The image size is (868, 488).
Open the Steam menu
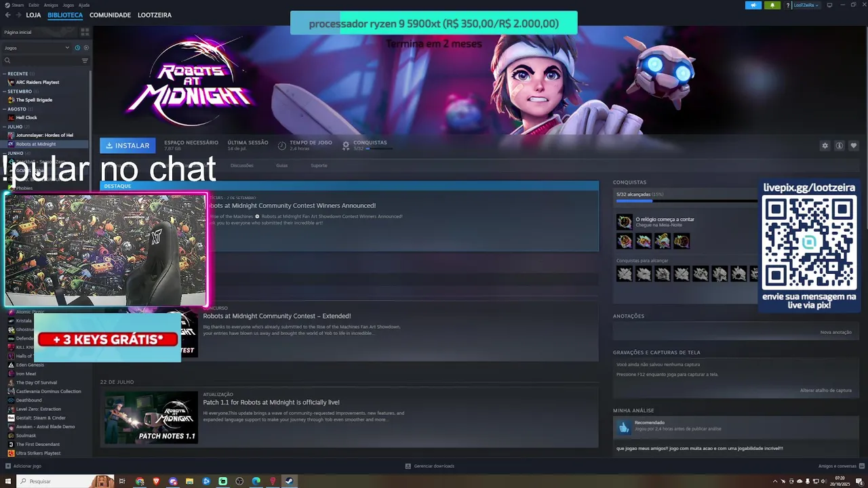click(15, 5)
